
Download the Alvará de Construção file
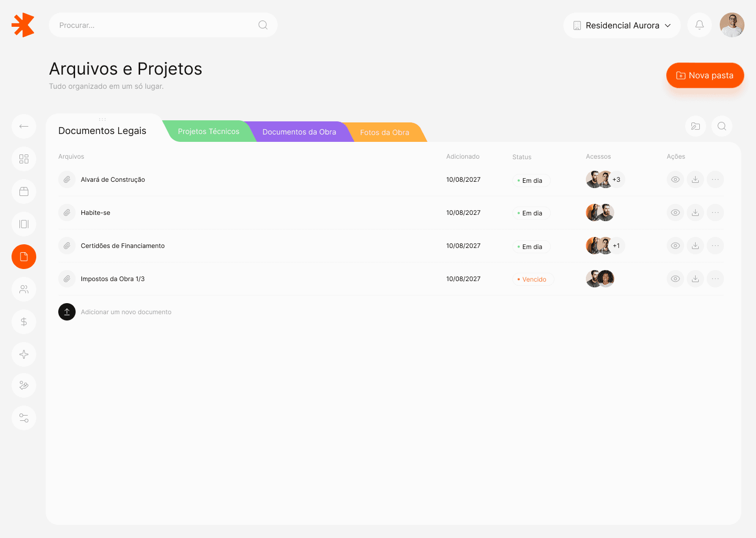(x=695, y=180)
